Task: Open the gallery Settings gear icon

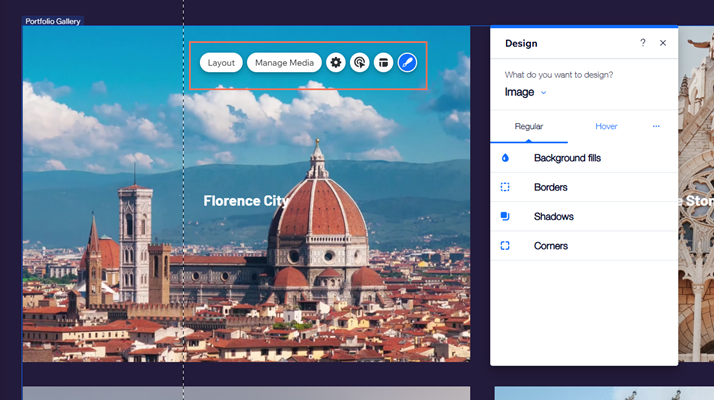Action: pyautogui.click(x=336, y=63)
